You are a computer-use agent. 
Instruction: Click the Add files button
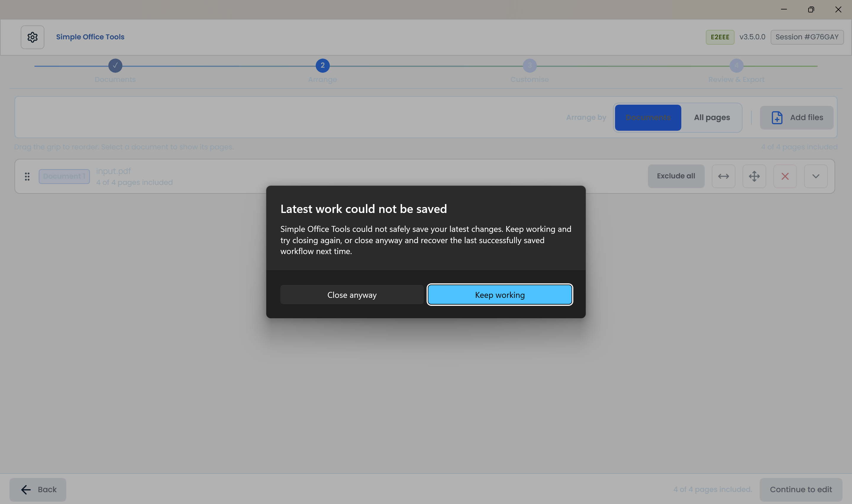tap(796, 117)
